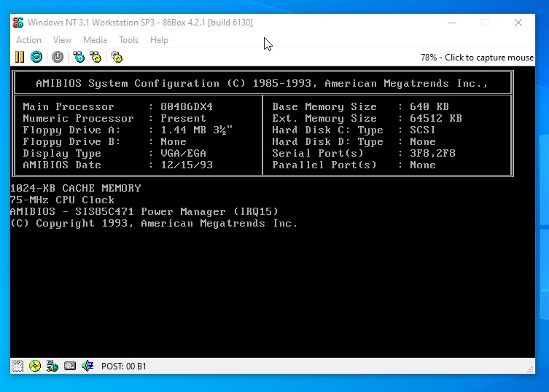Viewport: 549px width, 392px height.
Task: Send Ctrl+Alt+Del using the toolbar icon
Action: (x=79, y=57)
